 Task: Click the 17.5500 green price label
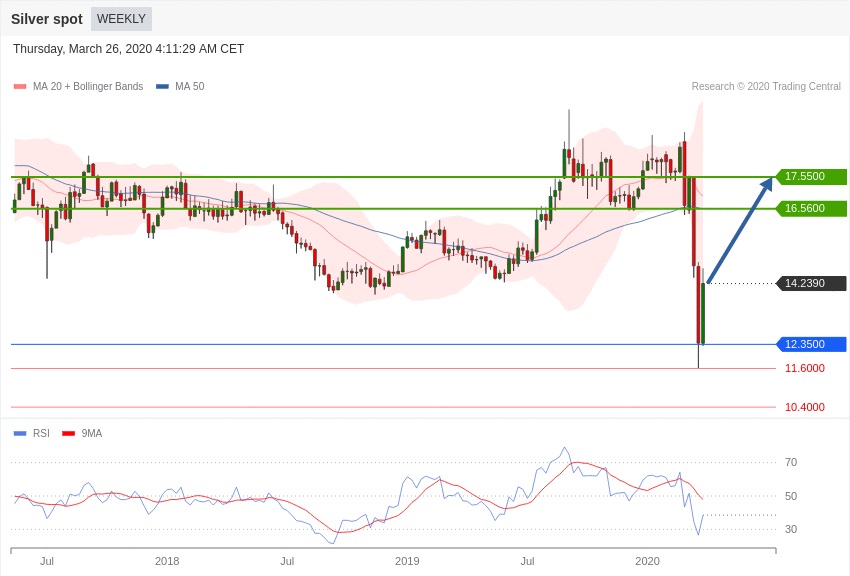point(811,177)
